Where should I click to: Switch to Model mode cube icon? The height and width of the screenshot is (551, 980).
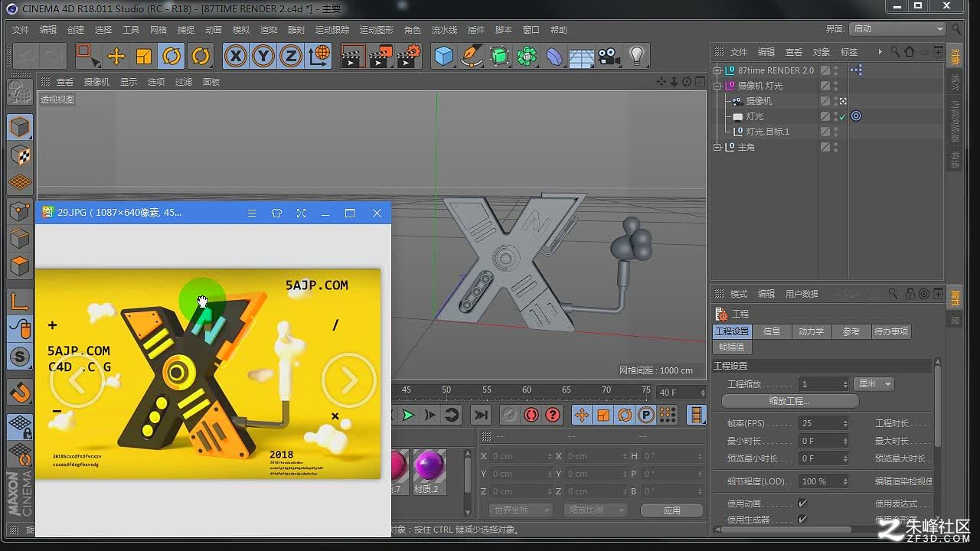[x=20, y=127]
